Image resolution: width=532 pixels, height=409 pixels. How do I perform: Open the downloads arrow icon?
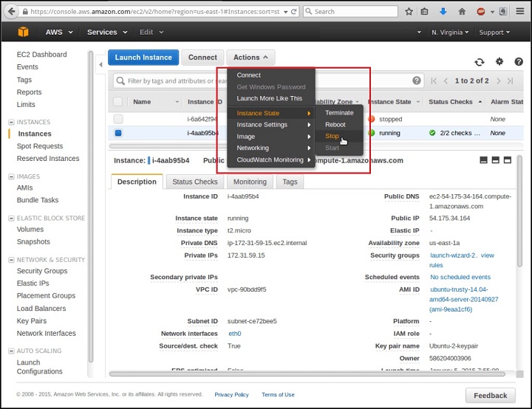point(443,12)
